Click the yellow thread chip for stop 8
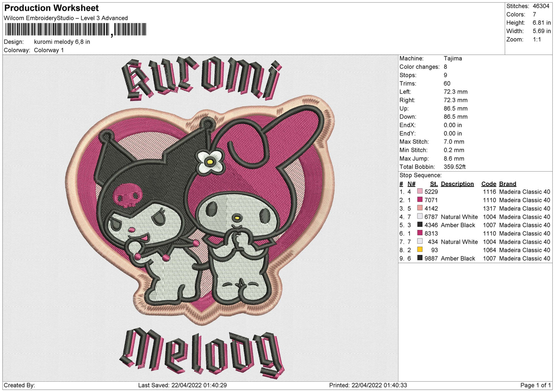This screenshot has width=555, height=392. pos(420,250)
